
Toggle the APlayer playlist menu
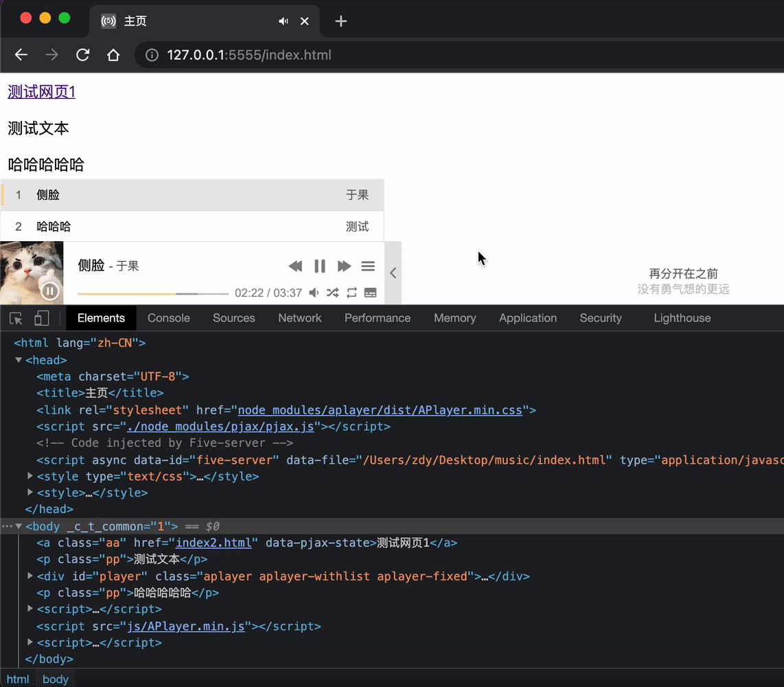click(x=368, y=266)
